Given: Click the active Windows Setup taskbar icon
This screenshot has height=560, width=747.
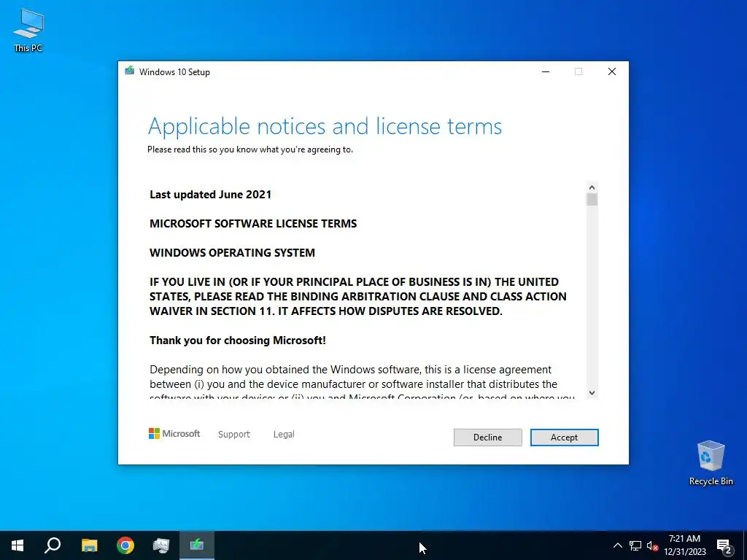Looking at the screenshot, I should [x=197, y=545].
